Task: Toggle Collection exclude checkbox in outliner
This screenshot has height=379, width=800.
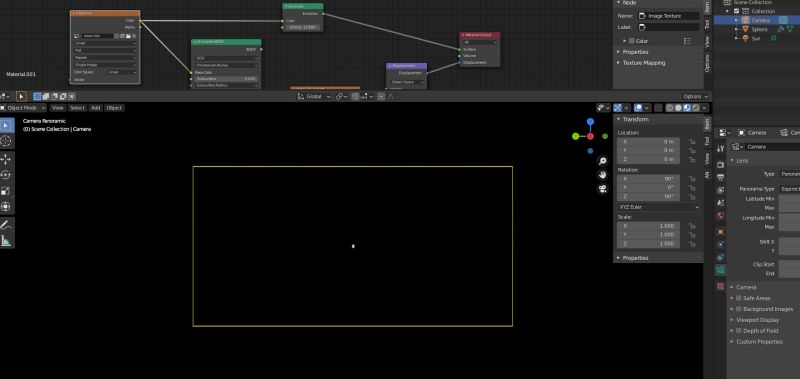Action: 737,11
